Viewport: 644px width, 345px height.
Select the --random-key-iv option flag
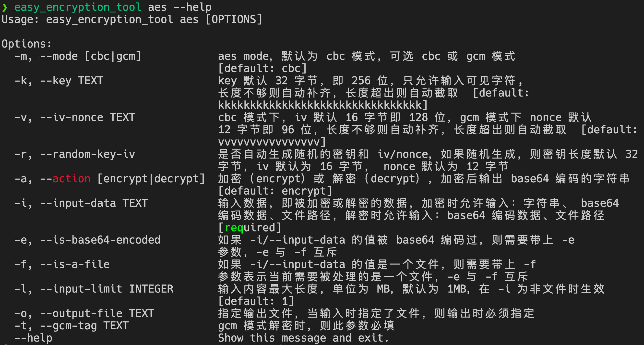87,154
